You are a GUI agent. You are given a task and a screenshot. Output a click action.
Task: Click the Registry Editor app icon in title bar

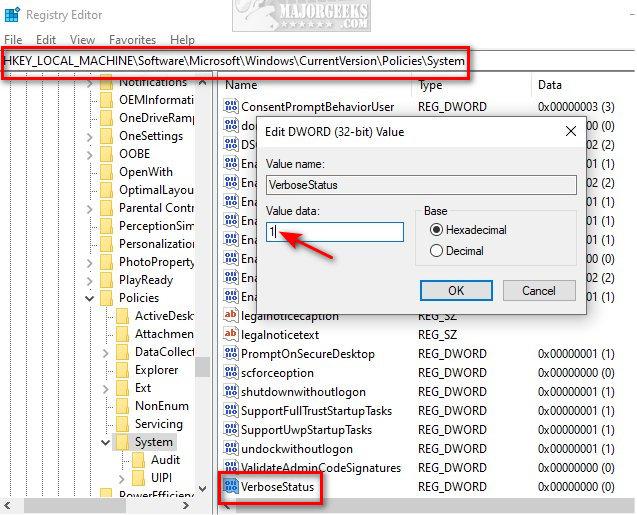[x=12, y=15]
